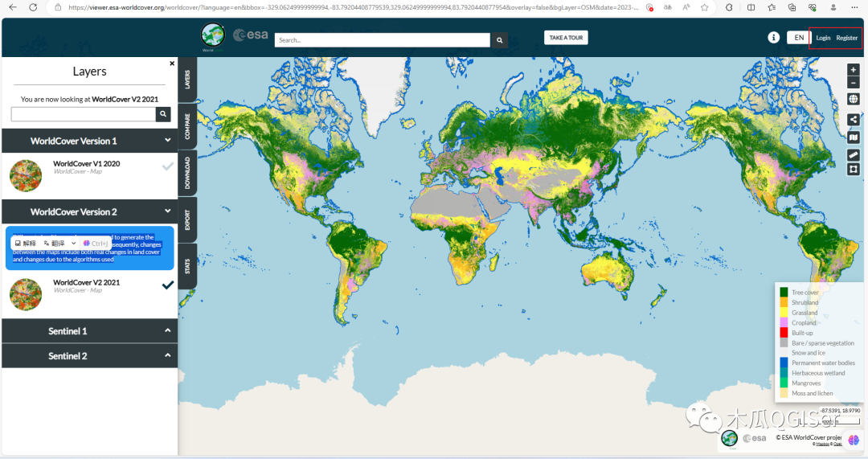Switch to the COMPARE side tab
The width and height of the screenshot is (868, 459).
(x=187, y=126)
